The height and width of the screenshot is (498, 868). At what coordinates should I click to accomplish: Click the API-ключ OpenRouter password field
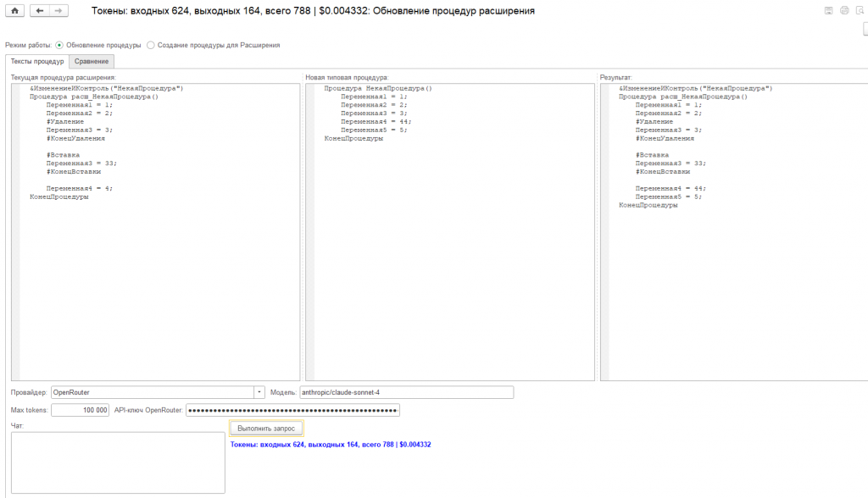292,410
